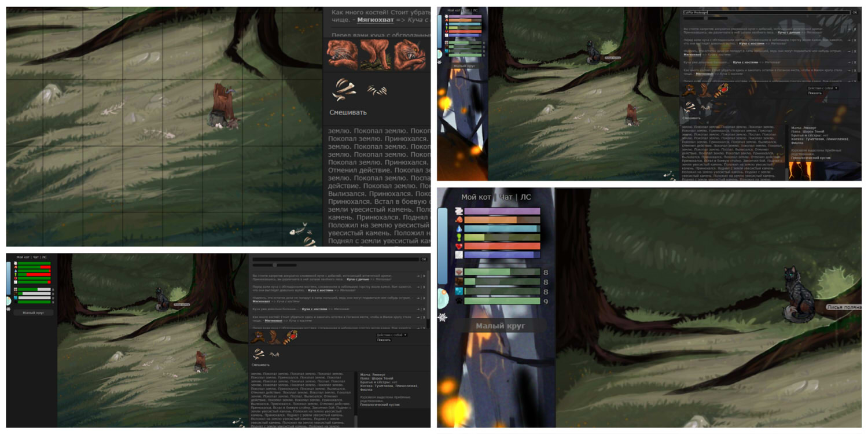
Task: Click the moon orb icon in enlarged stats close-up
Action: point(443,299)
